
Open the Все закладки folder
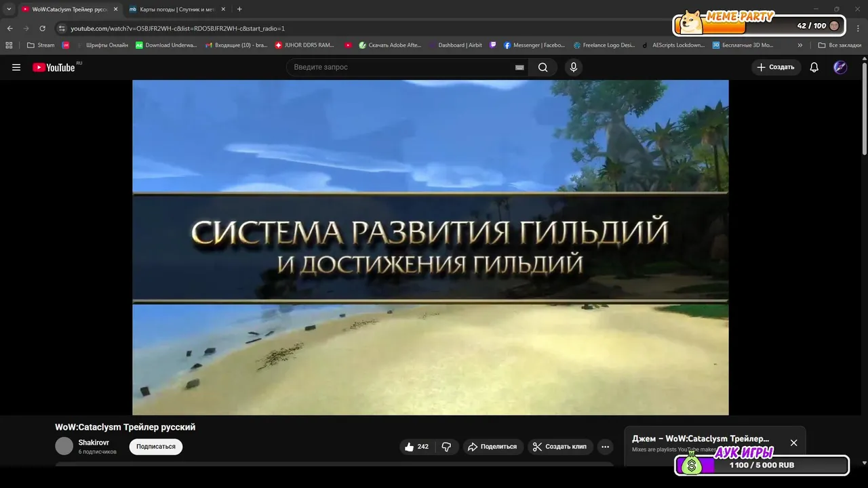coord(840,45)
